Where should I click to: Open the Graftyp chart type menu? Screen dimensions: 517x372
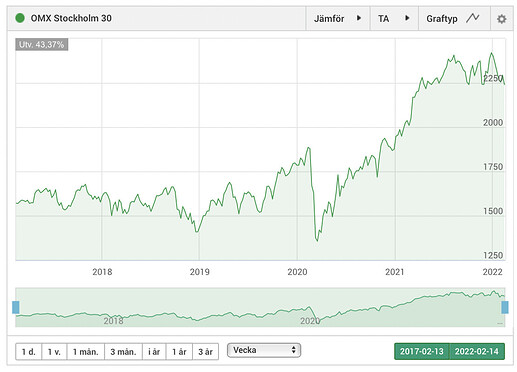[x=454, y=18]
